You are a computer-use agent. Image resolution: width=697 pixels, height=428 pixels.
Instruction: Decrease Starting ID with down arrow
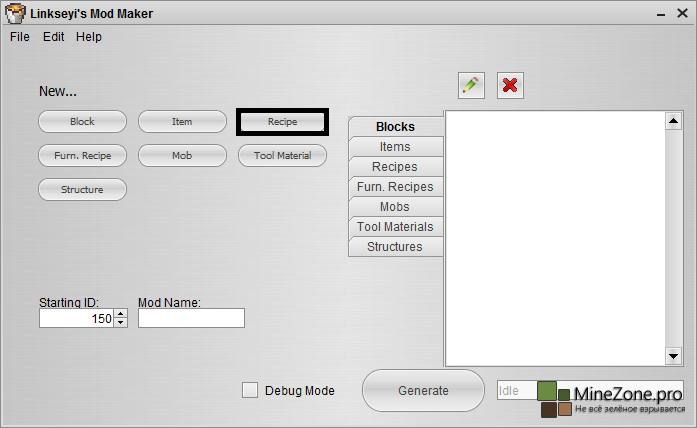[121, 323]
